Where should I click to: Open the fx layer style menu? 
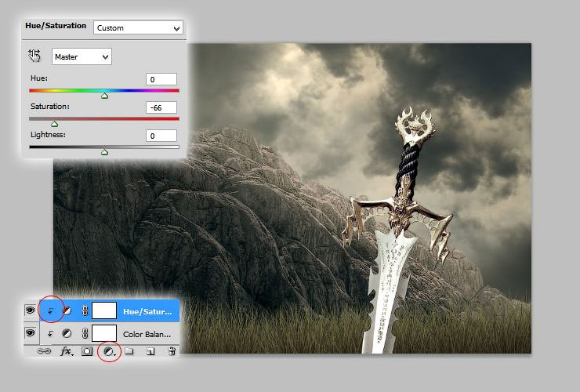(67, 351)
